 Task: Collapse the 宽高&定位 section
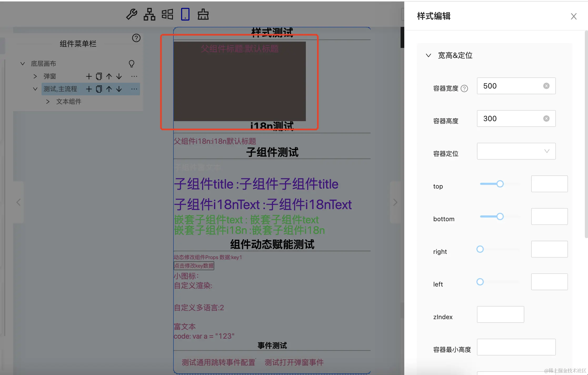(x=428, y=55)
